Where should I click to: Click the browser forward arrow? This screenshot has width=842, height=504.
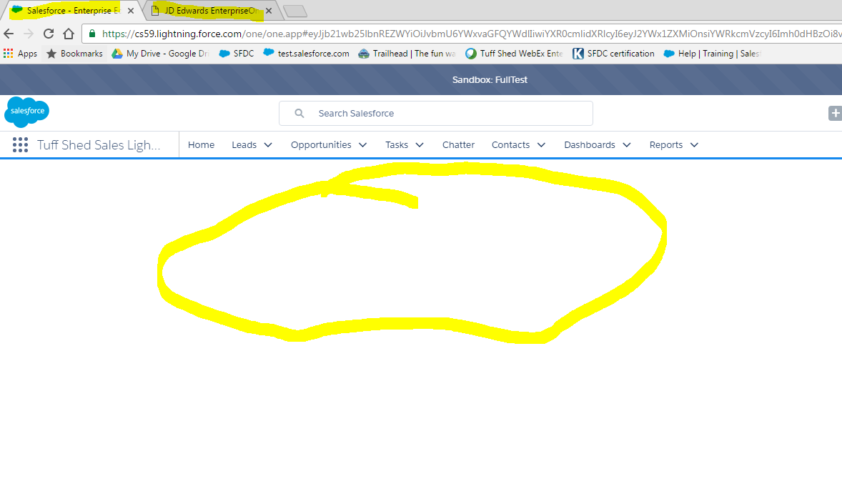(29, 34)
